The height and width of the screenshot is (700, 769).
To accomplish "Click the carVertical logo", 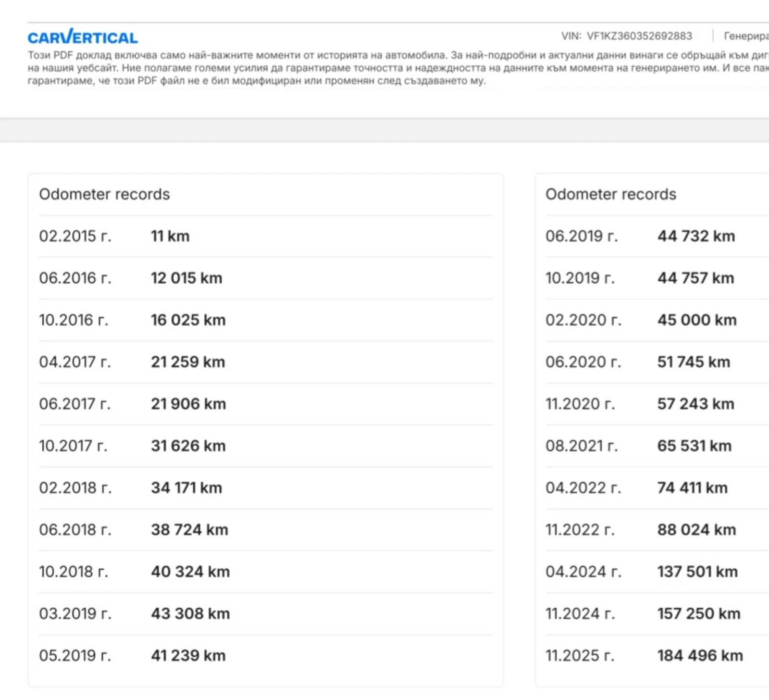I will pos(83,37).
